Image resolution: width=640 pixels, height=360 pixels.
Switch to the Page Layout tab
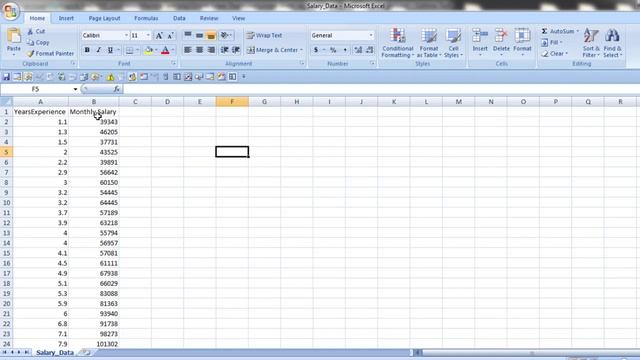pos(104,18)
